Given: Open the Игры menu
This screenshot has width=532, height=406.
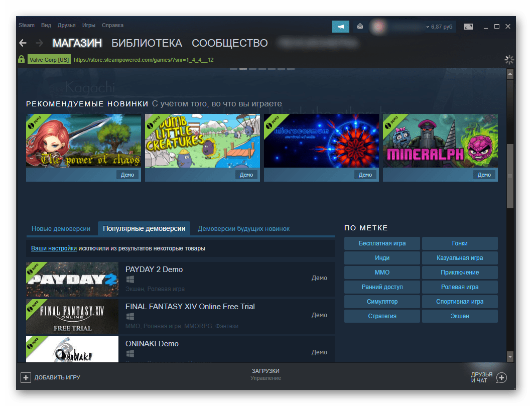Looking at the screenshot, I should (x=88, y=25).
